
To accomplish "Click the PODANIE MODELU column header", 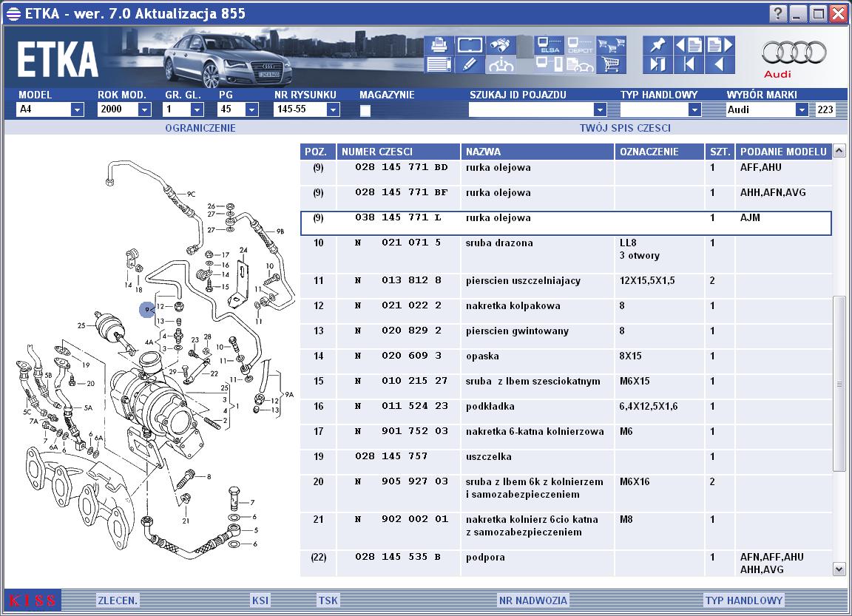I will (783, 152).
